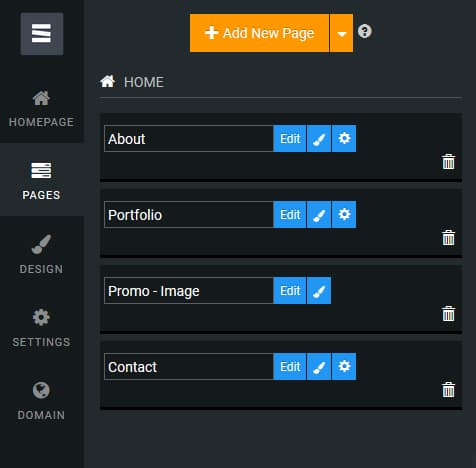This screenshot has width=476, height=468.
Task: Open the Design sidebar tab
Action: coord(41,254)
